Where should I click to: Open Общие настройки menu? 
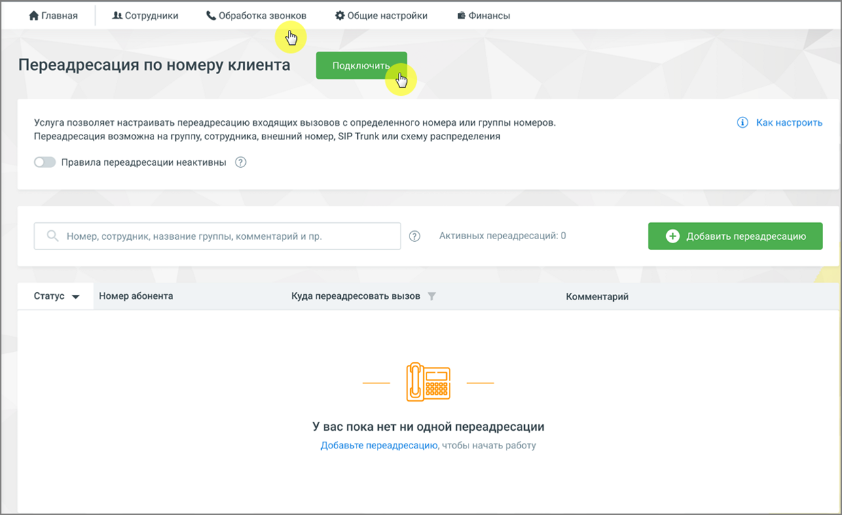[381, 16]
